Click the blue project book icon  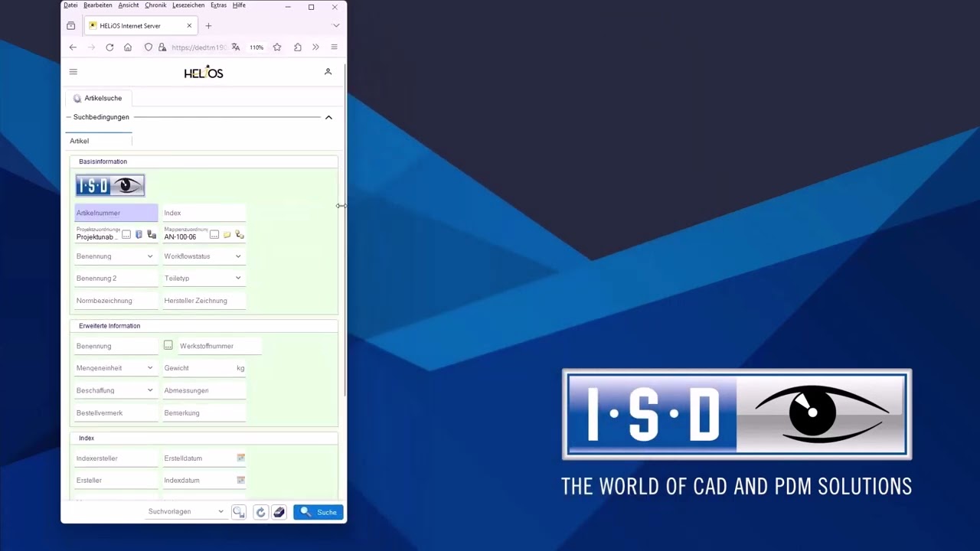[139, 235]
